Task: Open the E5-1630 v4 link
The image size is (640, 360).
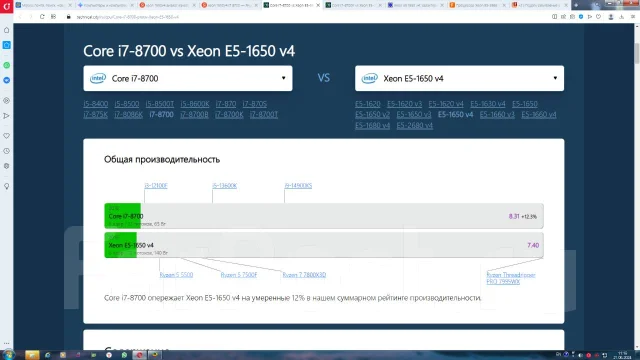Action: click(x=488, y=104)
